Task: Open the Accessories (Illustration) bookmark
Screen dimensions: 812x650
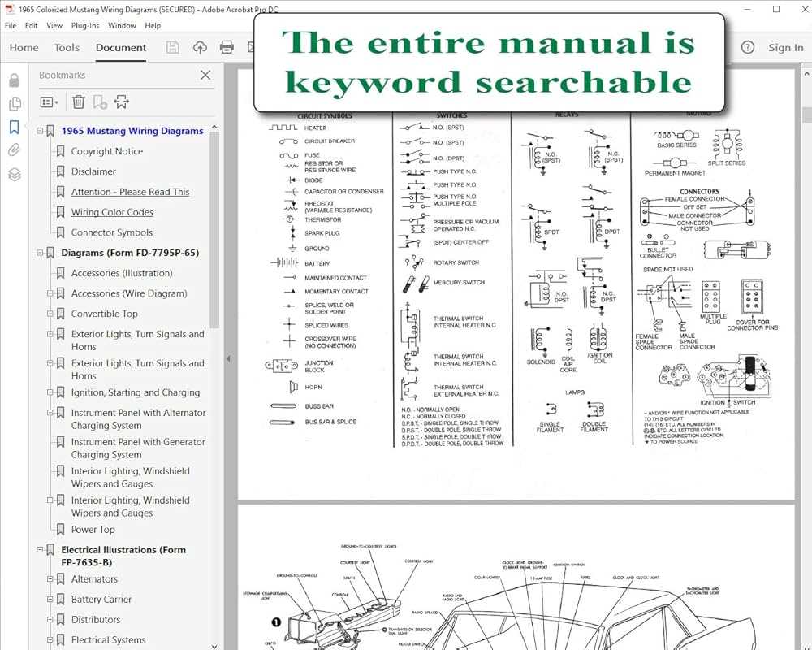Action: (122, 273)
